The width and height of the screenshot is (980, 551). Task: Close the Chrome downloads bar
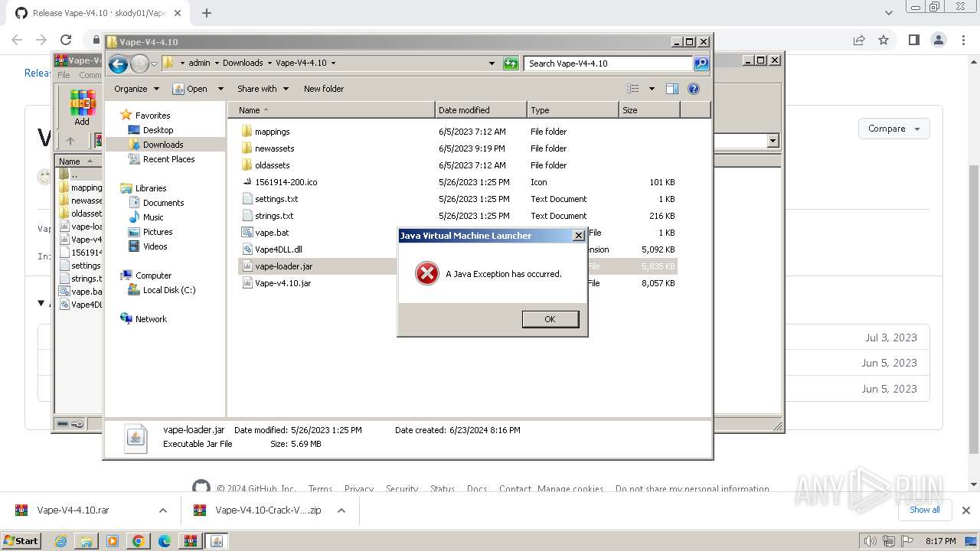pyautogui.click(x=966, y=510)
